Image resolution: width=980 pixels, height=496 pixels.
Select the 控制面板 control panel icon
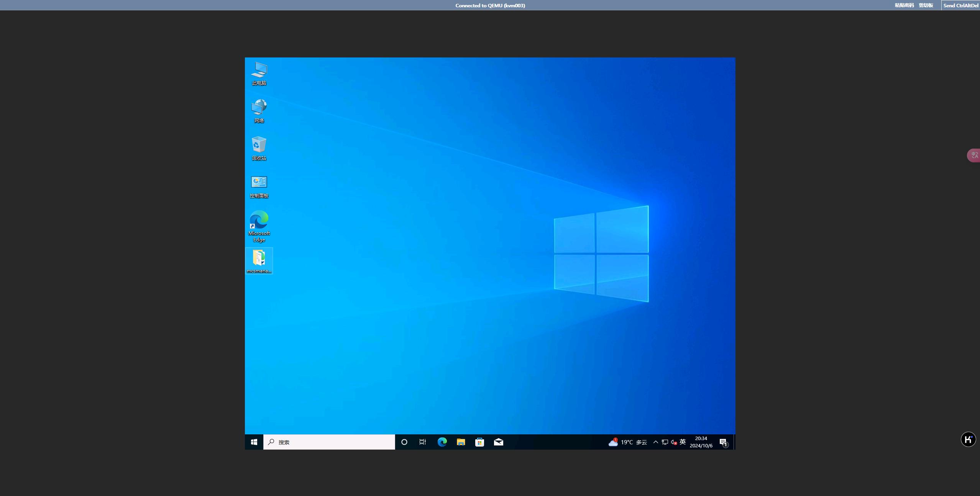pyautogui.click(x=259, y=187)
